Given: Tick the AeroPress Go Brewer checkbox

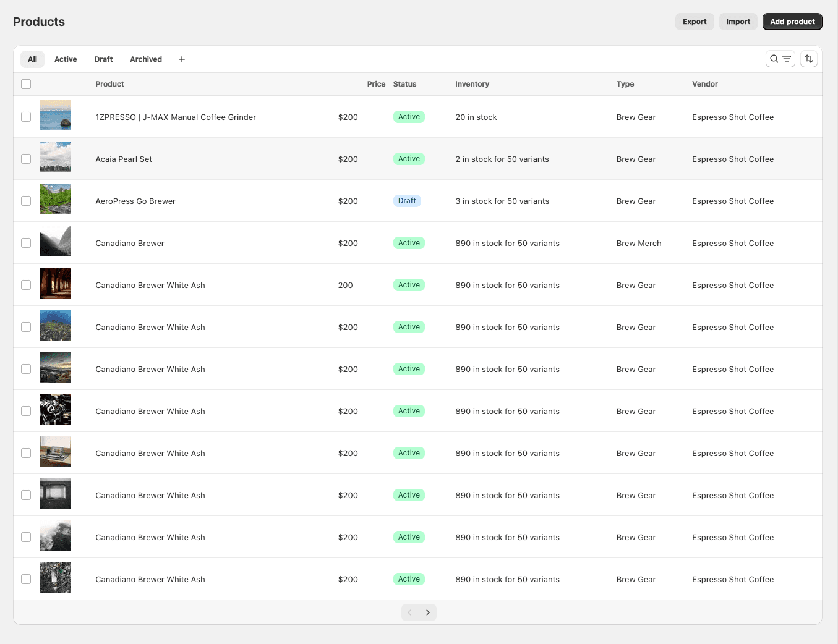Looking at the screenshot, I should click(26, 201).
